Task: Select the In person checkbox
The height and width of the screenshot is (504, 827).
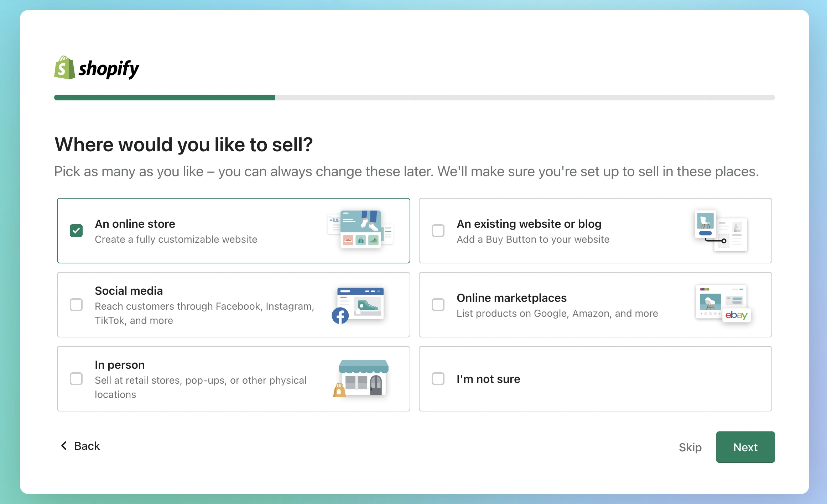Action: click(76, 379)
